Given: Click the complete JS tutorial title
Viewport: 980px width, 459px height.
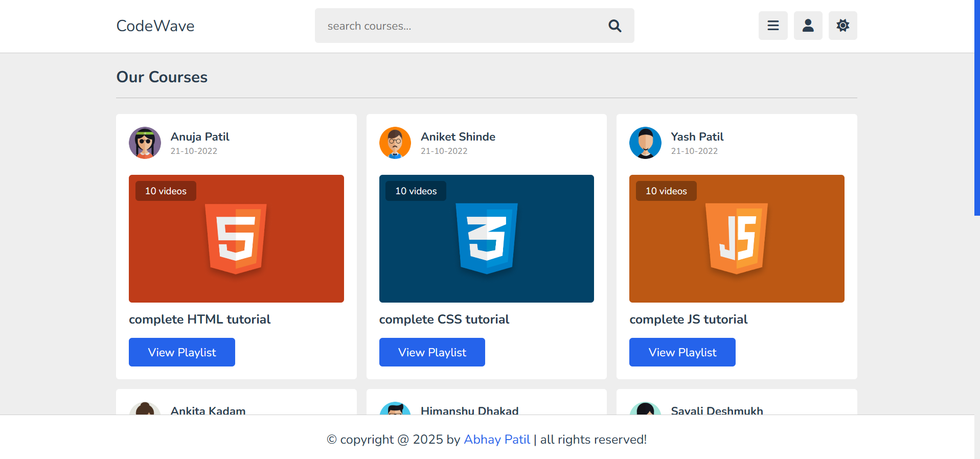Looking at the screenshot, I should tap(688, 319).
